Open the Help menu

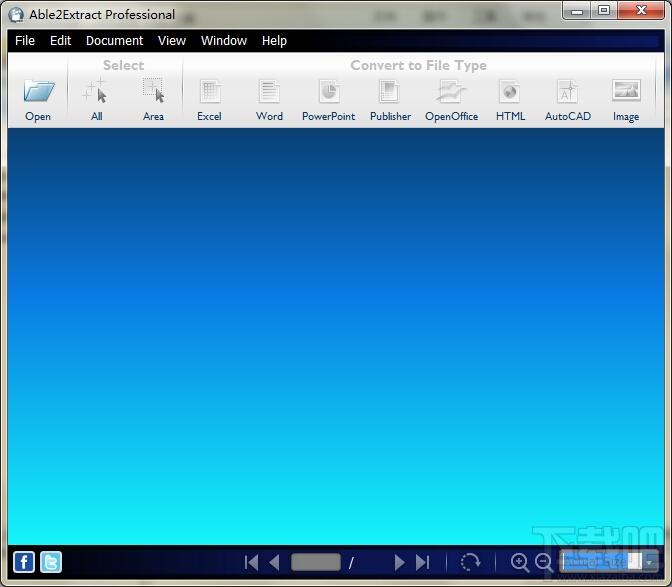click(x=274, y=41)
